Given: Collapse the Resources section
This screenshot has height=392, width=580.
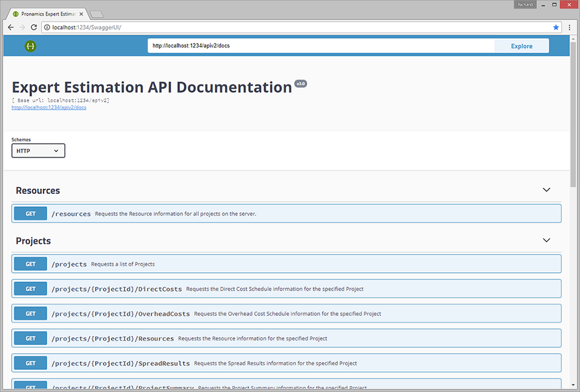Looking at the screenshot, I should pos(546,190).
